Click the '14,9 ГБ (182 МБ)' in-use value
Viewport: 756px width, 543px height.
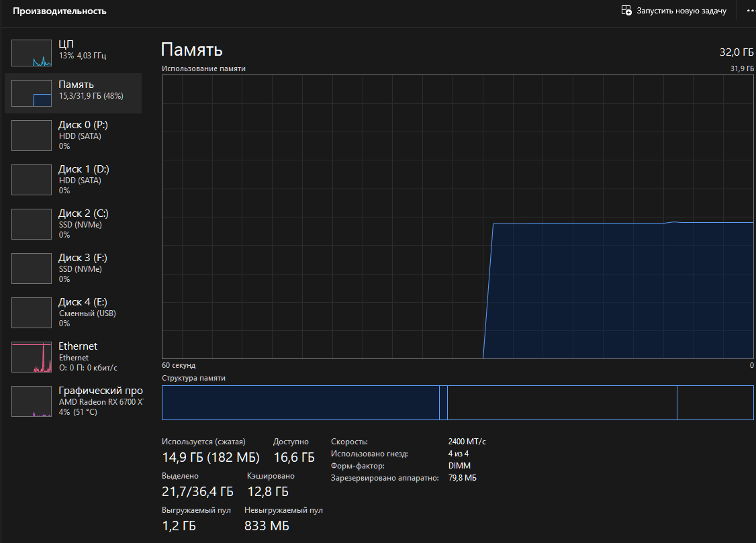(211, 457)
